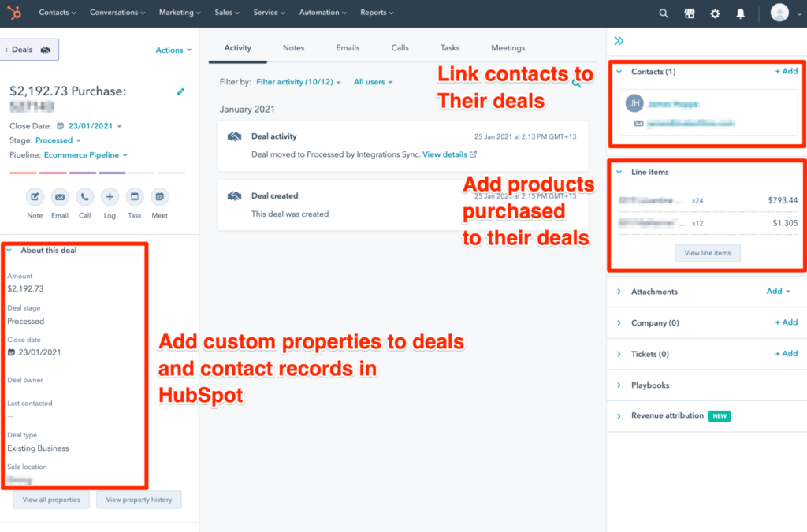807x532 pixels.
Task: Open the marketplace icon
Action: coord(689,14)
